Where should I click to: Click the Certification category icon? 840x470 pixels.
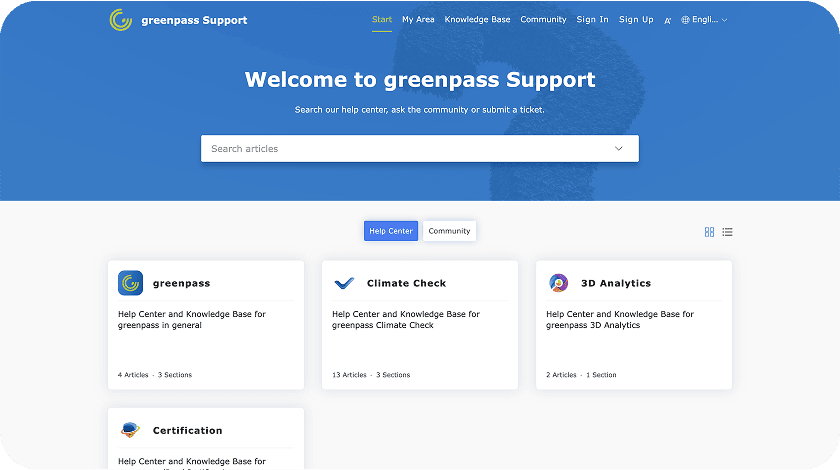(x=130, y=430)
